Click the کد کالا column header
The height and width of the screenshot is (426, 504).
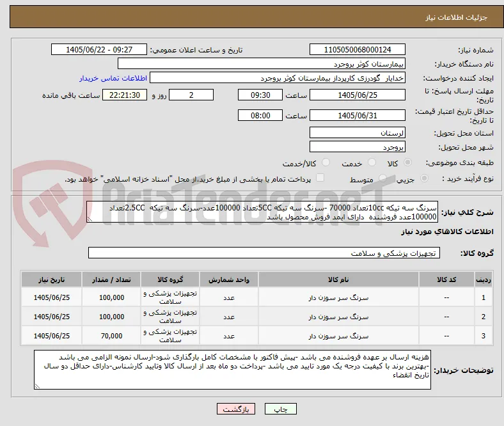coord(446,280)
